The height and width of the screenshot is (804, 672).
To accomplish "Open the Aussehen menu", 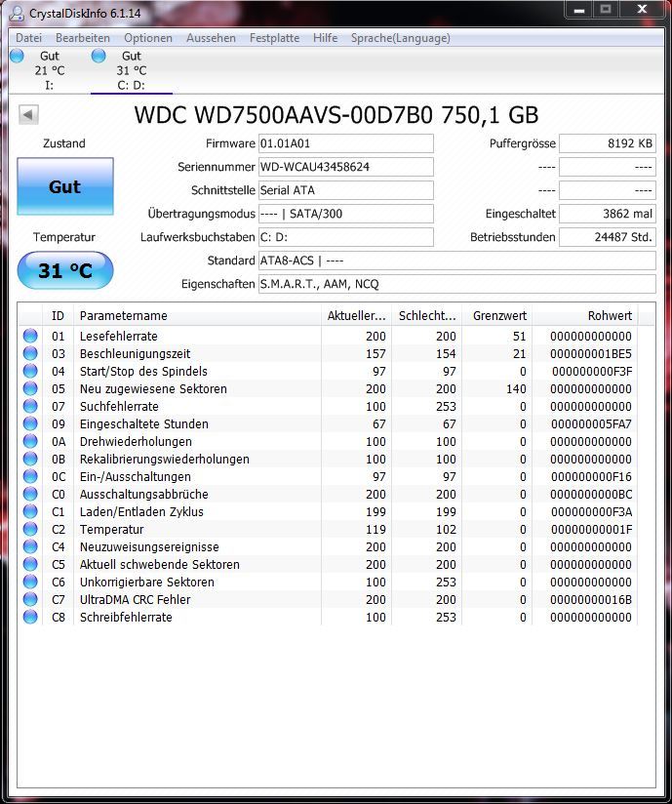I will tap(211, 38).
